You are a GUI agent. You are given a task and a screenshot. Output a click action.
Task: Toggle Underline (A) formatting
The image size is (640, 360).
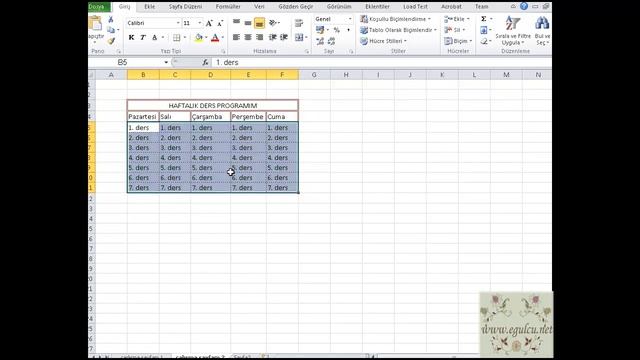coord(155,38)
